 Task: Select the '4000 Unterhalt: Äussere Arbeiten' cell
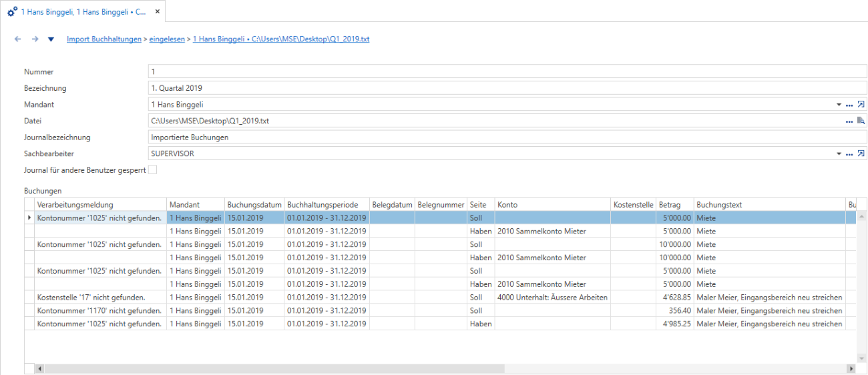[x=553, y=298]
